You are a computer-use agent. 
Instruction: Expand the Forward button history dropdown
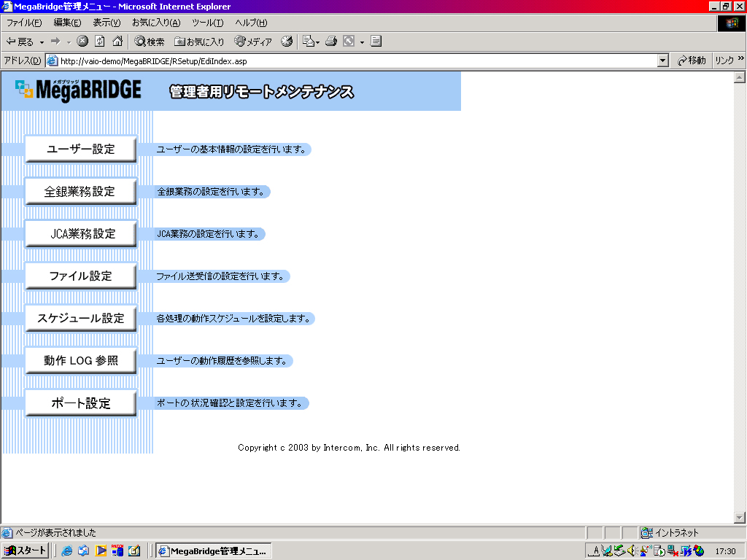[x=69, y=42]
